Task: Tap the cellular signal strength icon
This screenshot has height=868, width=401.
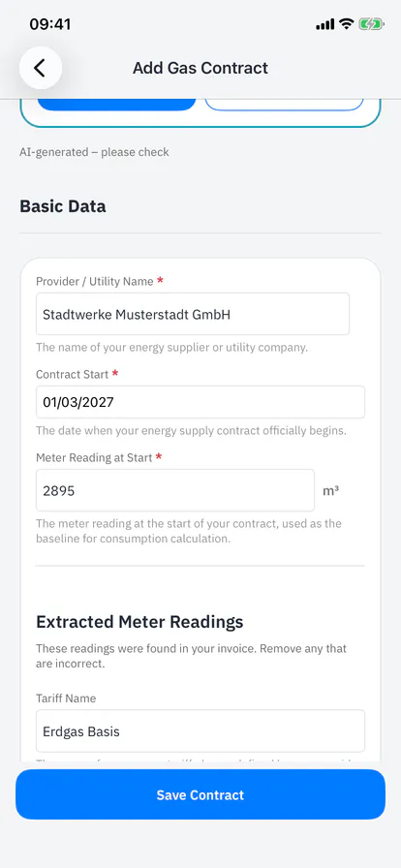Action: click(324, 24)
